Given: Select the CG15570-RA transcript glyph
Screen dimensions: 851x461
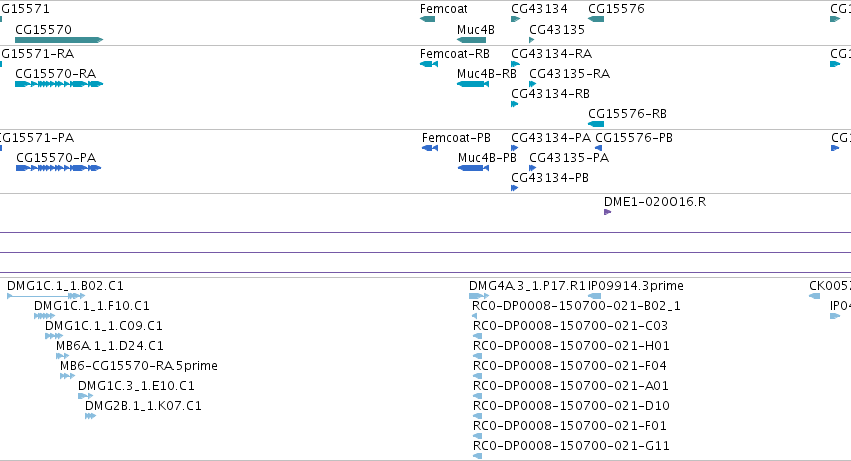Looking at the screenshot, I should pos(59,84).
